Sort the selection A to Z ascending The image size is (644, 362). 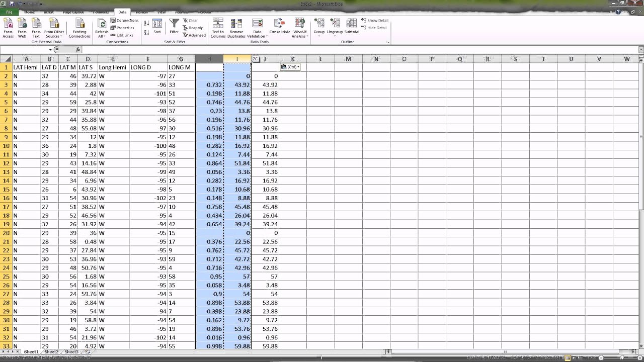(146, 23)
